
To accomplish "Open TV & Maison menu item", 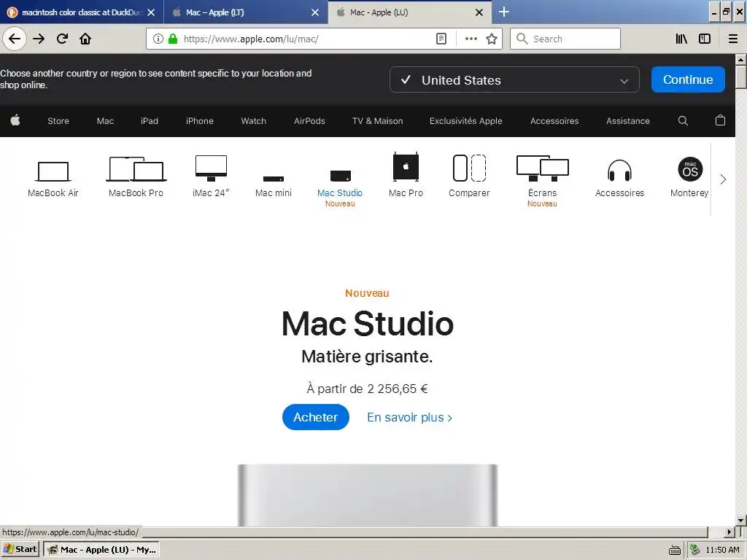I will (378, 121).
